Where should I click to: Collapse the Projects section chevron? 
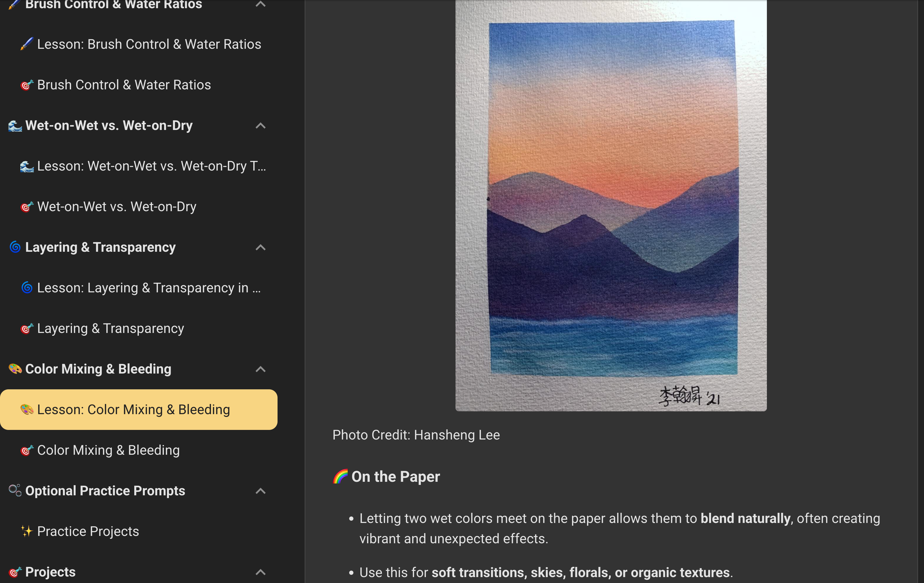coord(261,572)
